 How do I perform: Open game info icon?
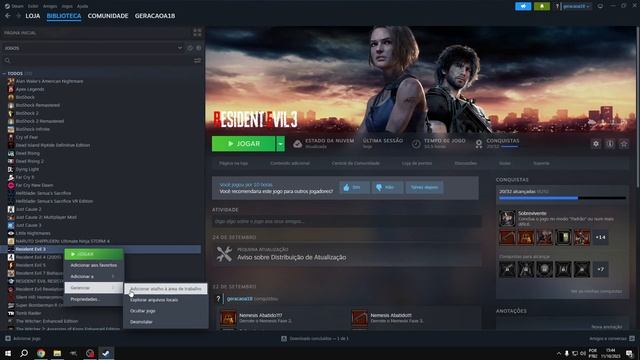click(610, 144)
